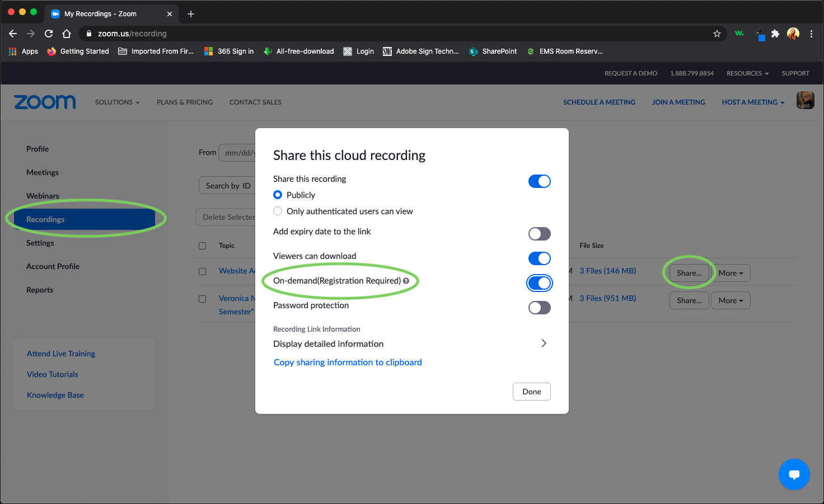824x504 pixels.
Task: Enable Add expiry date to the link
Action: pyautogui.click(x=539, y=234)
